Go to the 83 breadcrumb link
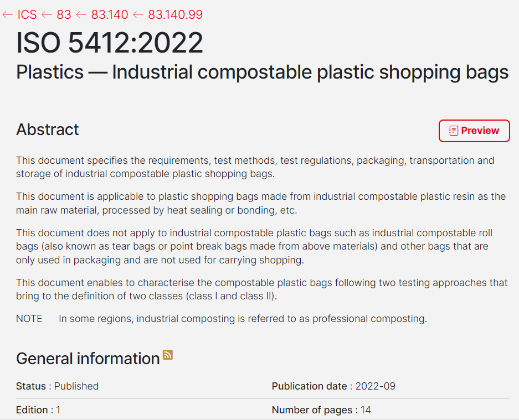This screenshot has height=420, width=519. 64,15
